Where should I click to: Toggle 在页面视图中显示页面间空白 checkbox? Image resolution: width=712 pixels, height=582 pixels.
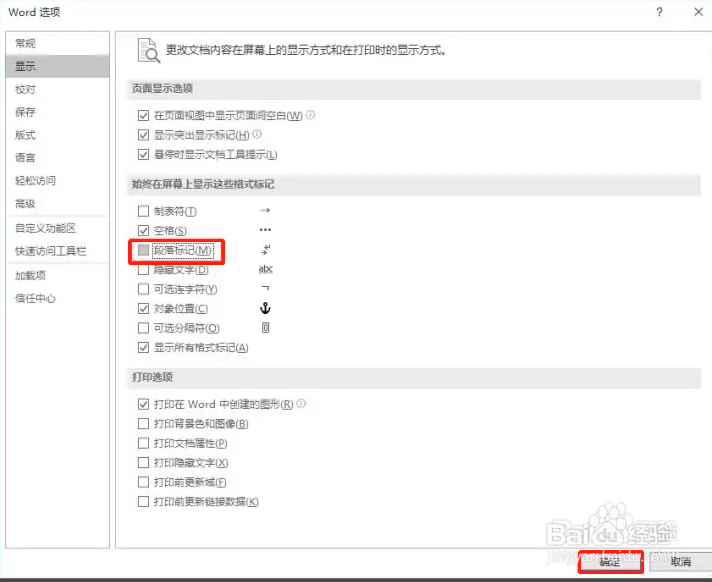click(143, 116)
